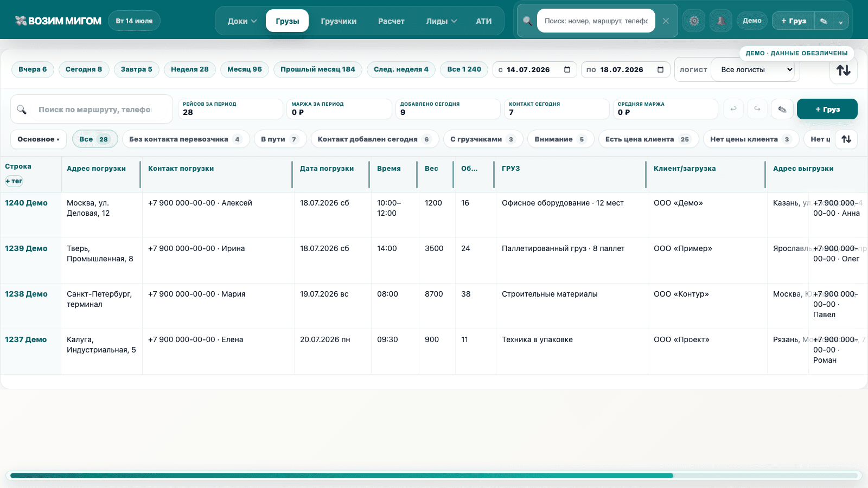Select the Все 28 filter chip
Viewport: 868px width, 488px height.
(95, 139)
